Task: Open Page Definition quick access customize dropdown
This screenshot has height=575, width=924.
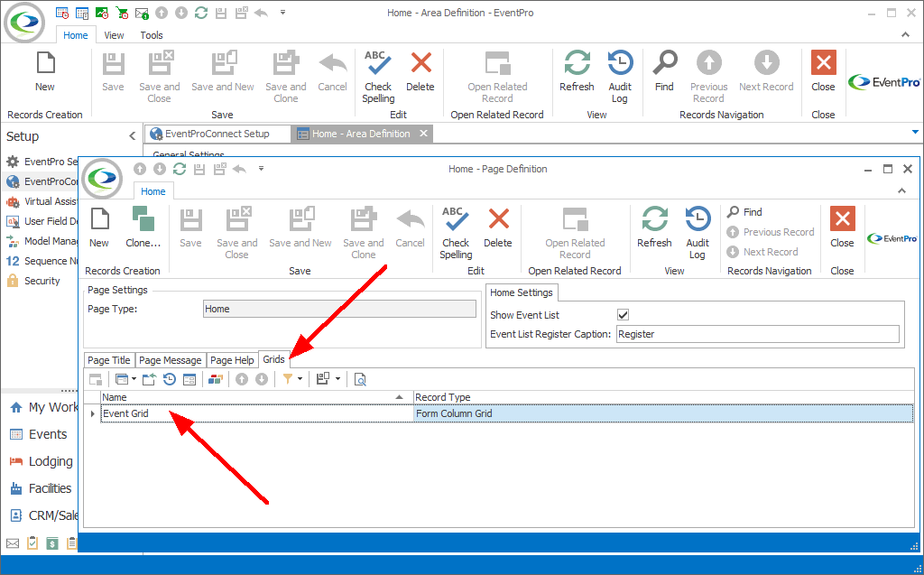Action: 261,169
